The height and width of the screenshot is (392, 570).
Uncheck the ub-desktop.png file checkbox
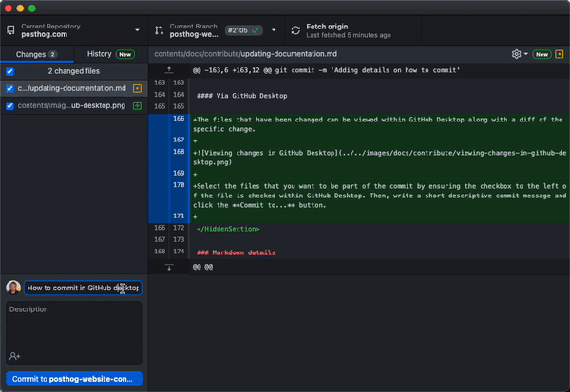[9, 105]
